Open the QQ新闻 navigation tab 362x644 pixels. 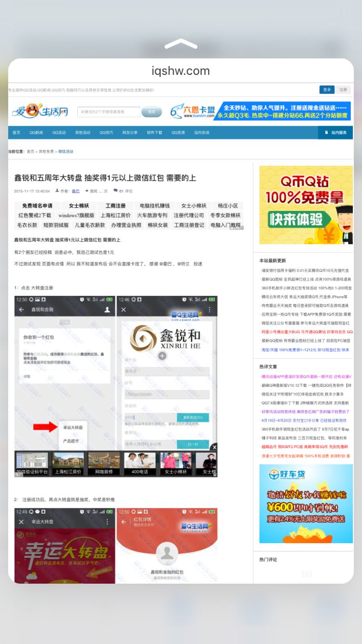coord(36,132)
